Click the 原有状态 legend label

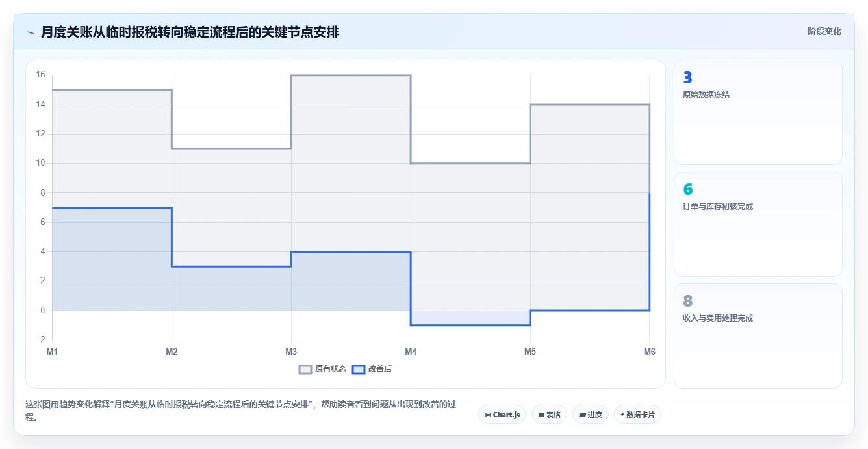click(331, 369)
